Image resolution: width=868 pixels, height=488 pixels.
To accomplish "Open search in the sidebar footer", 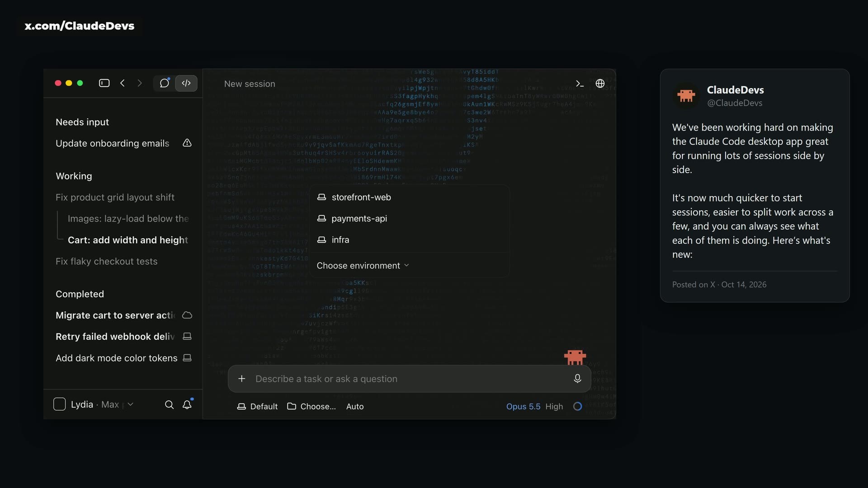I will [169, 404].
